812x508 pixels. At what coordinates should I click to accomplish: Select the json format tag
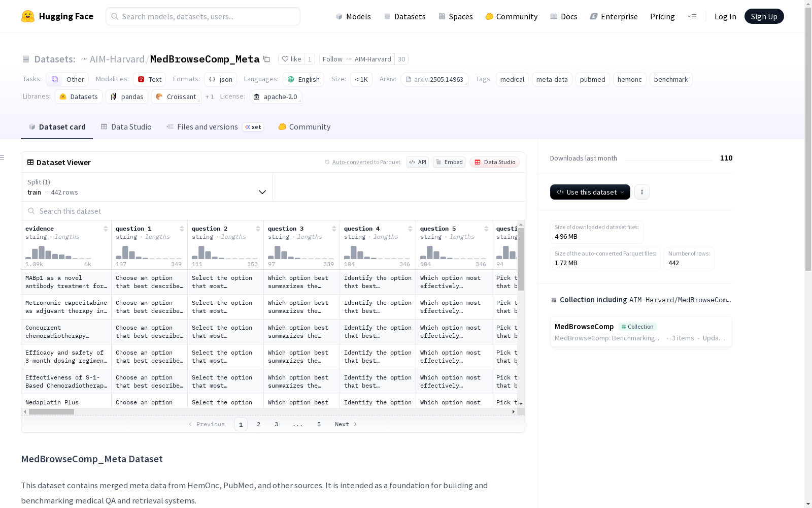tap(221, 79)
